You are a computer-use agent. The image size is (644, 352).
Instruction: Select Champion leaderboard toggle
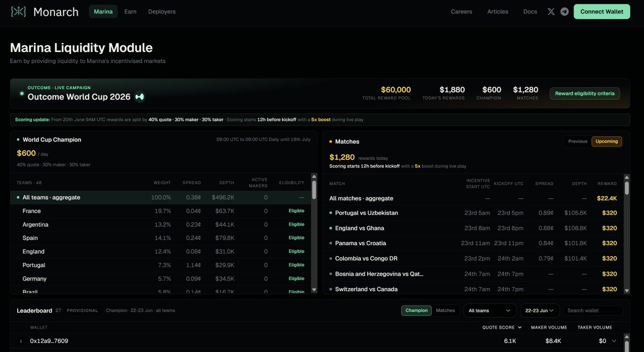pos(416,310)
